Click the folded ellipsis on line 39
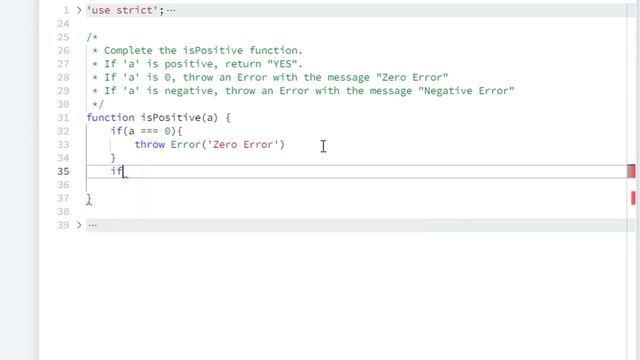Viewport: 640px width, 360px height. [93, 225]
